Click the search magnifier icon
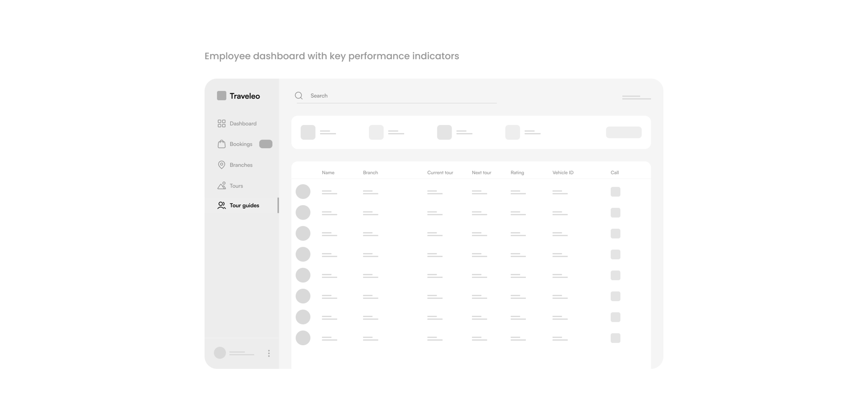 (x=299, y=96)
